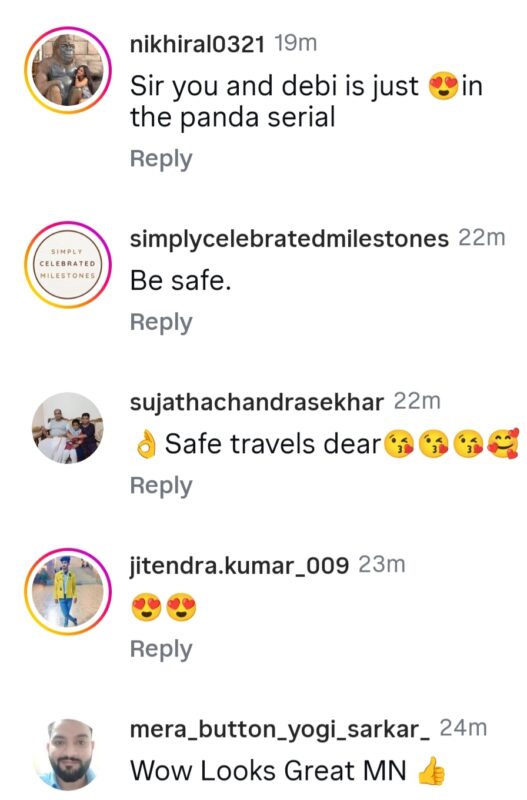Viewport: 527px width, 800px height.
Task: Open username jitendra.kumar_009
Action: click(239, 566)
